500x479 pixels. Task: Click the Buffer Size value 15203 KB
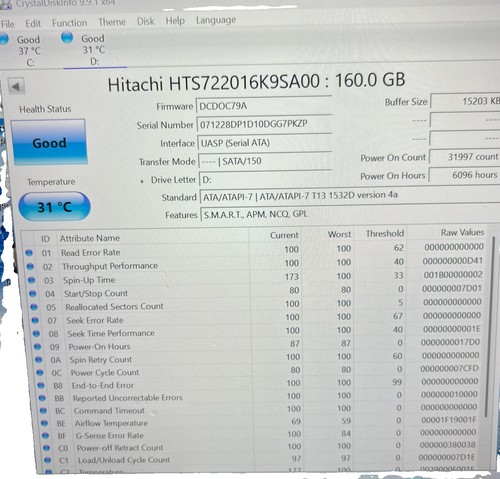pos(465,101)
